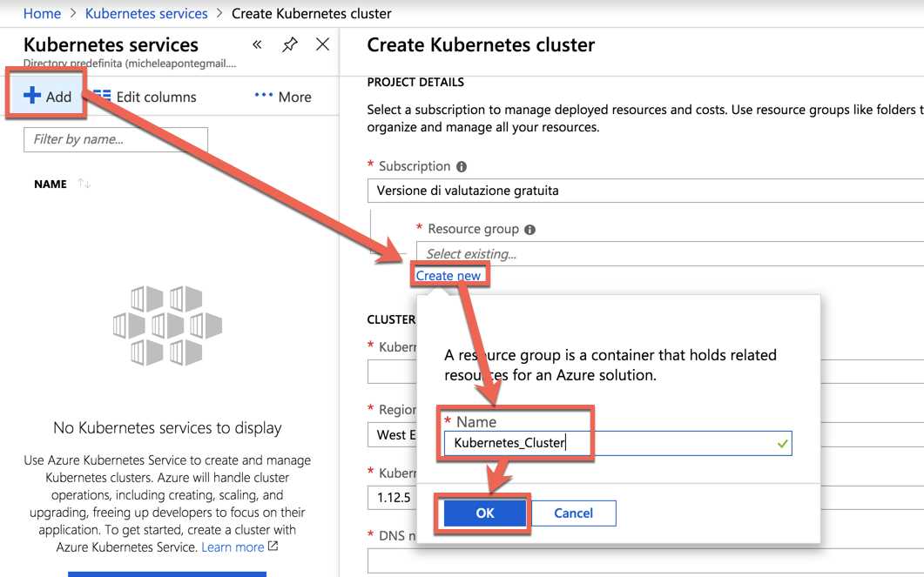Cancel the new resource group dialog
This screenshot has width=924, height=577.
[573, 513]
